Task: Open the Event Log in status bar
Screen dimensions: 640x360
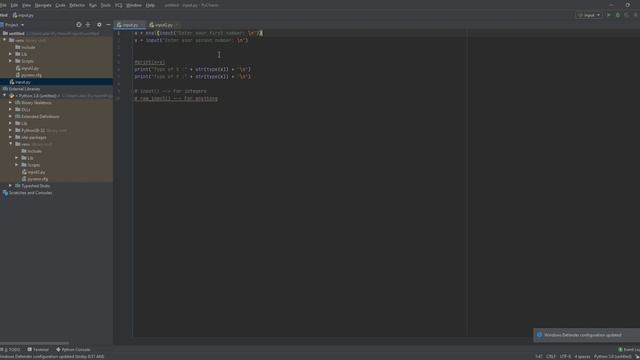Action: pos(629,350)
